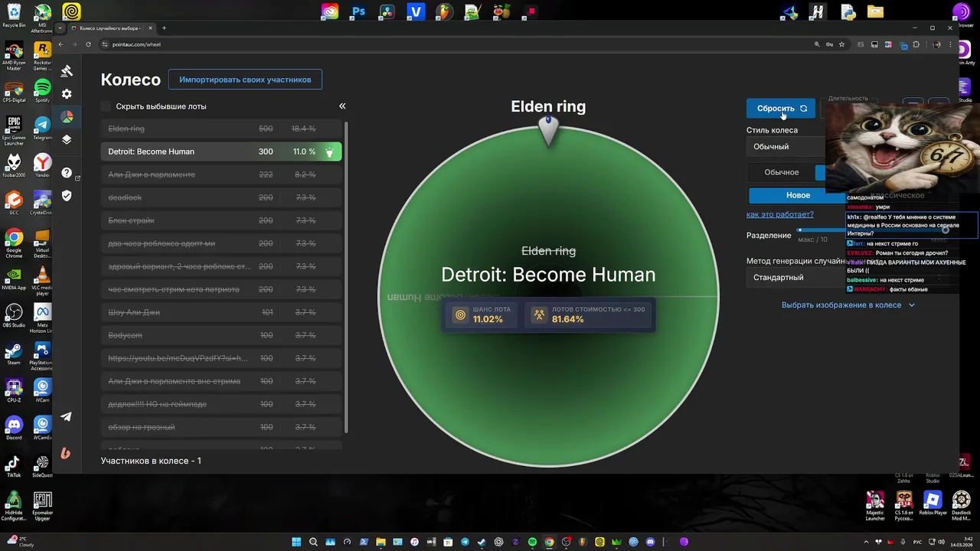980x551 pixels.
Task: Go back with browser back arrow
Action: click(60, 44)
